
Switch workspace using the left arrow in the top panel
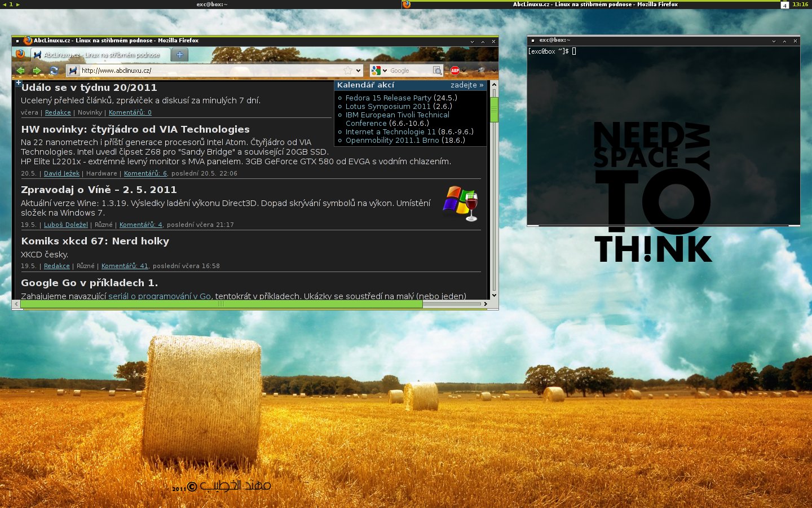tap(5, 4)
